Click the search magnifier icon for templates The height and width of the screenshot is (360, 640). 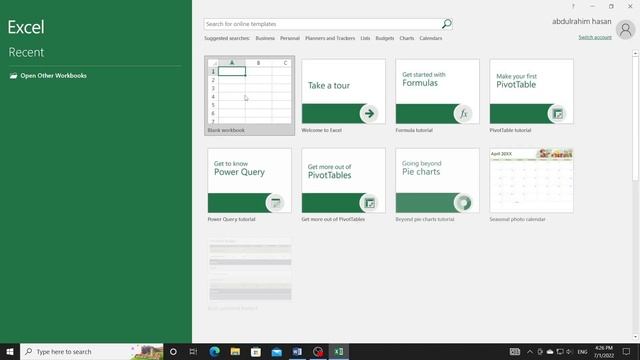[447, 24]
